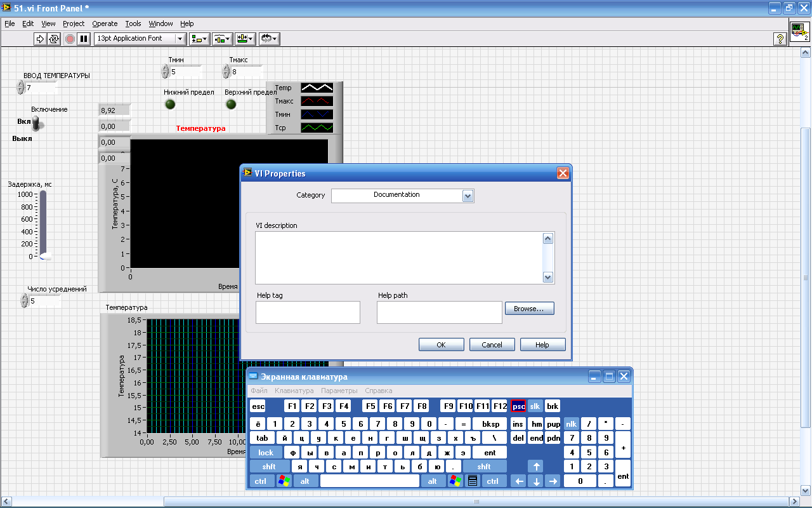Open the Reorder toolbar menu

[x=269, y=39]
